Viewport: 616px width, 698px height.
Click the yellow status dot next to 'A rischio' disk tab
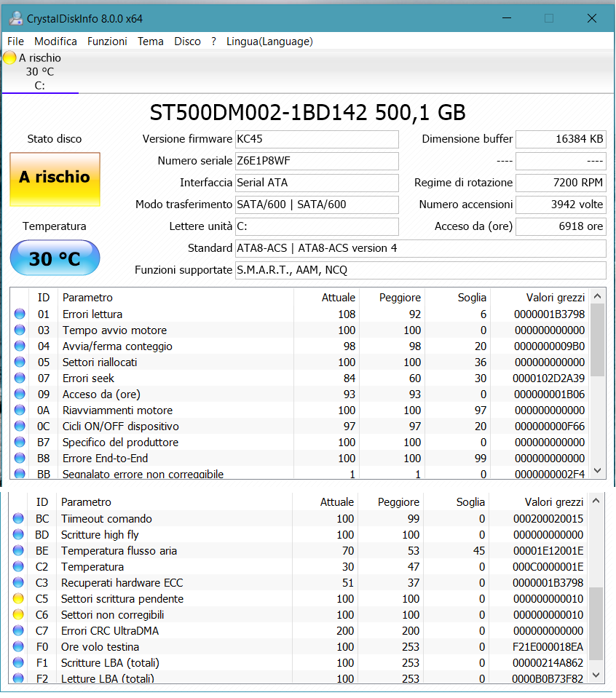tap(9, 57)
